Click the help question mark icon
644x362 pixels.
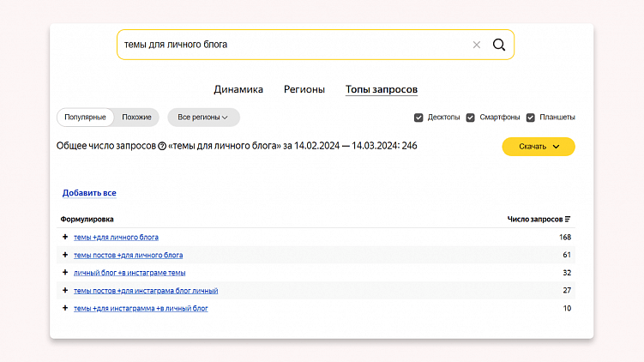pos(162,147)
